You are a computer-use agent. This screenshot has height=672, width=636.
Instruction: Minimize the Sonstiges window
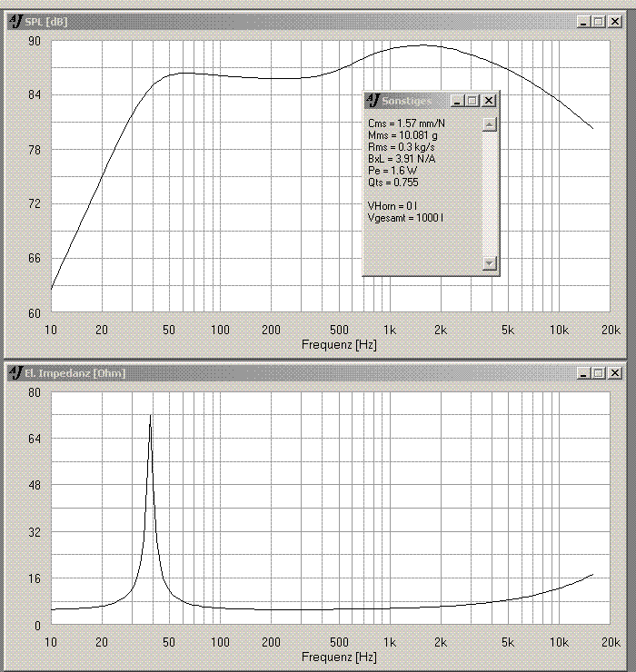457,101
